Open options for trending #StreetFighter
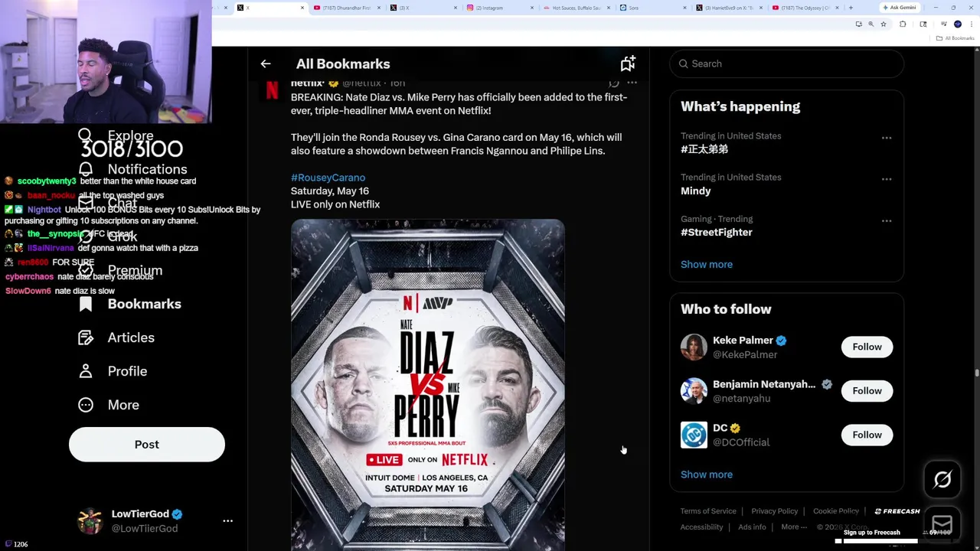Image resolution: width=980 pixels, height=551 pixels. tap(887, 221)
